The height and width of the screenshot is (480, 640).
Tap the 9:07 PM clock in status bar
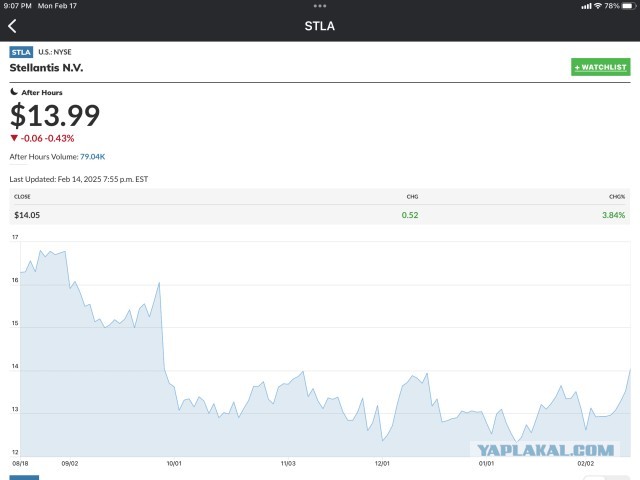pos(18,6)
